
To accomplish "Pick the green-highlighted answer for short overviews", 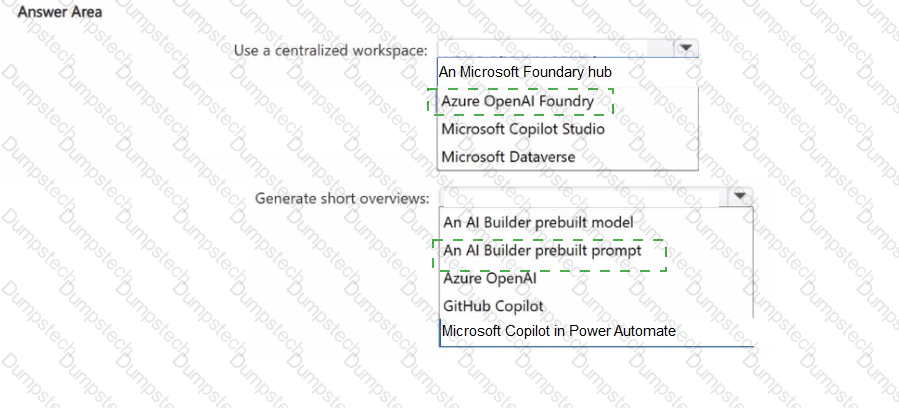I will tap(542, 252).
